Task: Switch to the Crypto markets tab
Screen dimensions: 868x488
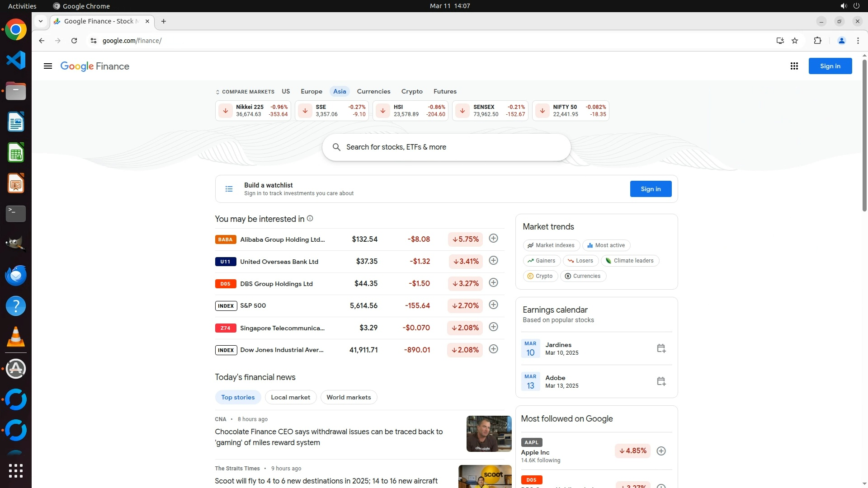Action: click(412, 91)
